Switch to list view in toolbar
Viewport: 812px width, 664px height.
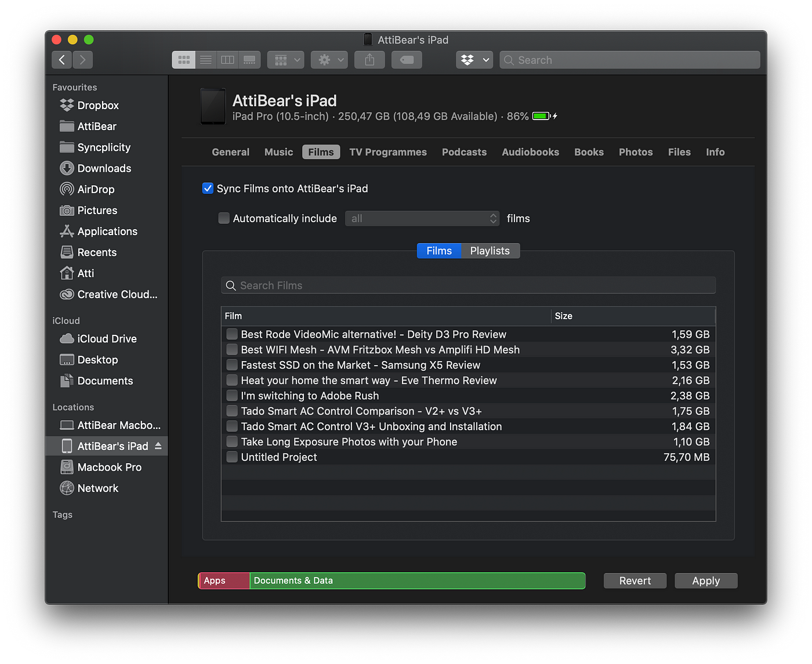click(206, 60)
